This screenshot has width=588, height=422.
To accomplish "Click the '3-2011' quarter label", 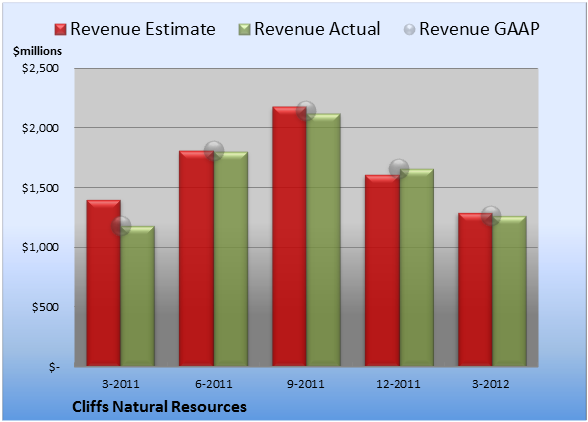I will (121, 384).
